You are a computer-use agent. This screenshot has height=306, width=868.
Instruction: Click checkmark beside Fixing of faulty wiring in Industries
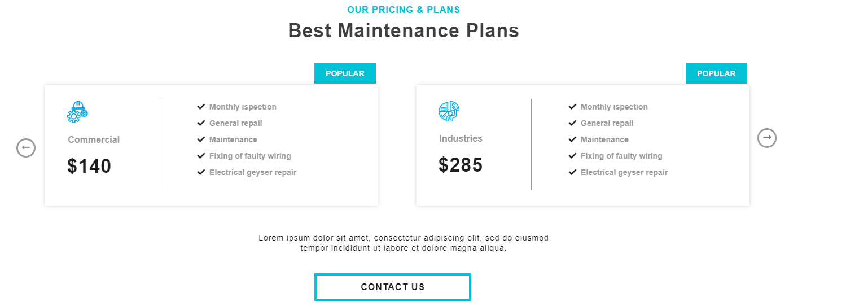tap(572, 156)
